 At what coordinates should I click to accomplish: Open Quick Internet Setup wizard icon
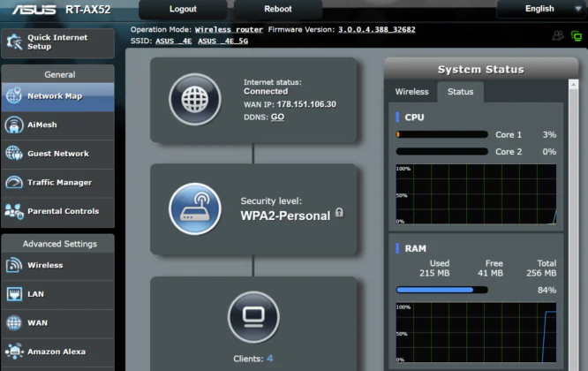14,42
